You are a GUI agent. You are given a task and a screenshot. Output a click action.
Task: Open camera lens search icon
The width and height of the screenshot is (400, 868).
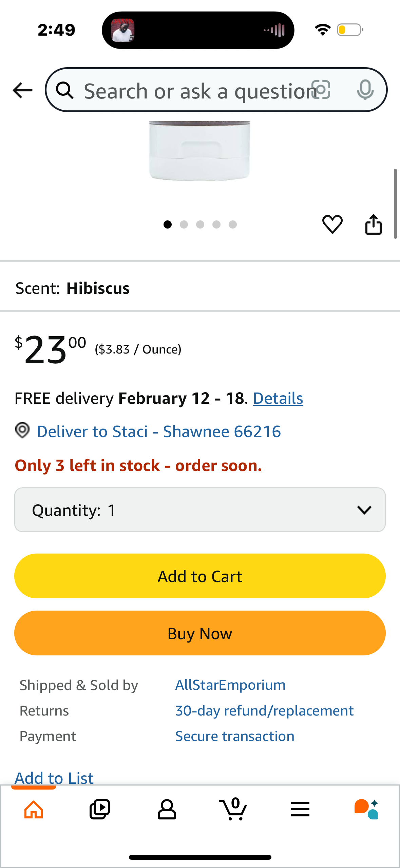click(x=321, y=90)
